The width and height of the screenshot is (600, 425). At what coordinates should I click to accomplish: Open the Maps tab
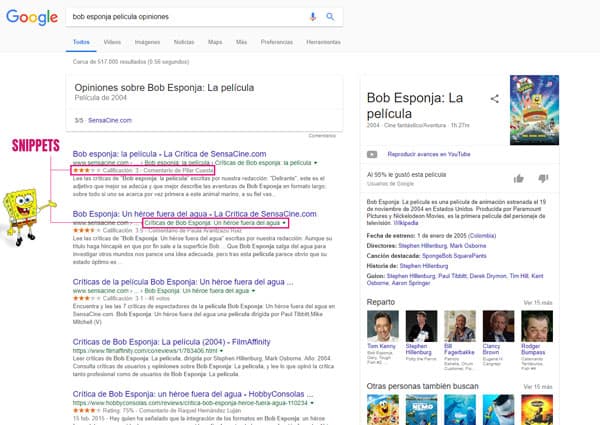(x=215, y=42)
